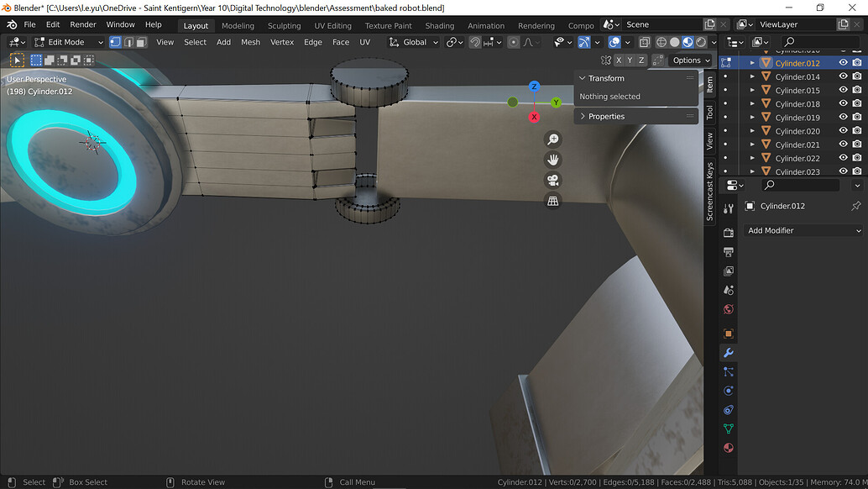Switch to the Shading workspace tab
The height and width of the screenshot is (489, 868).
[440, 25]
